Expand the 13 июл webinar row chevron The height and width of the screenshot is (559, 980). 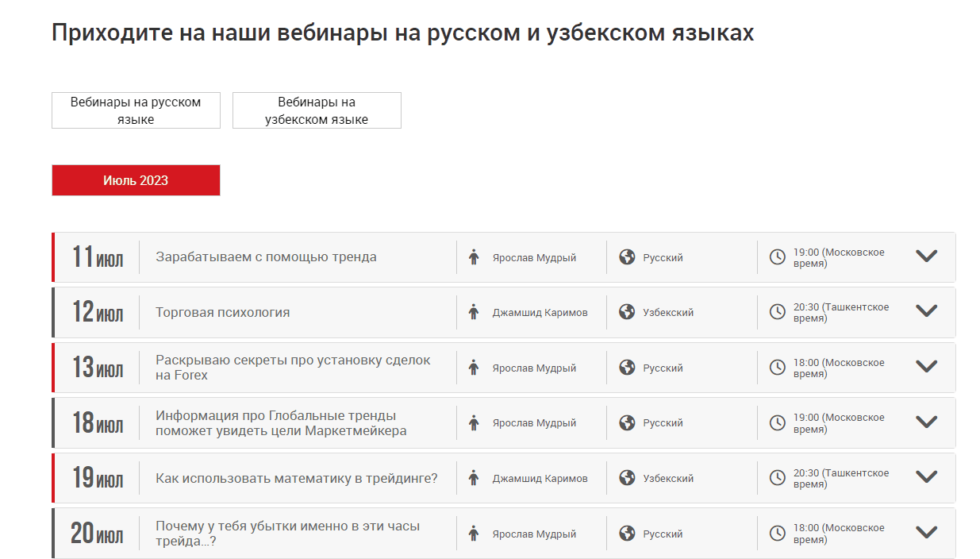click(927, 366)
